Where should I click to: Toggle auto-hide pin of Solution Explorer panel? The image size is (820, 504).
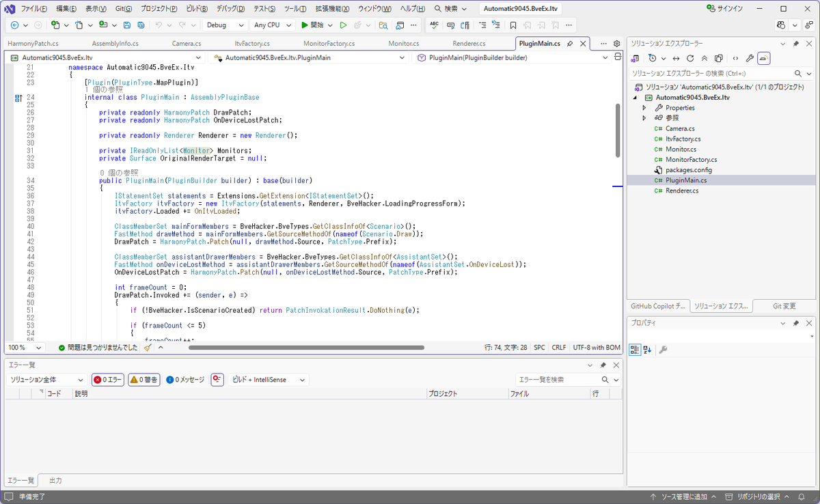pyautogui.click(x=796, y=43)
